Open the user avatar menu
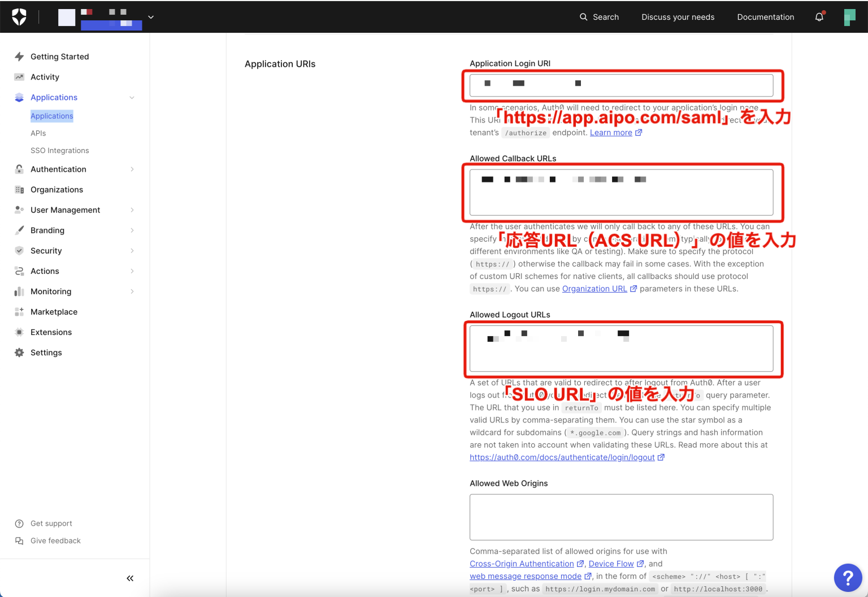The image size is (868, 597). (x=849, y=17)
